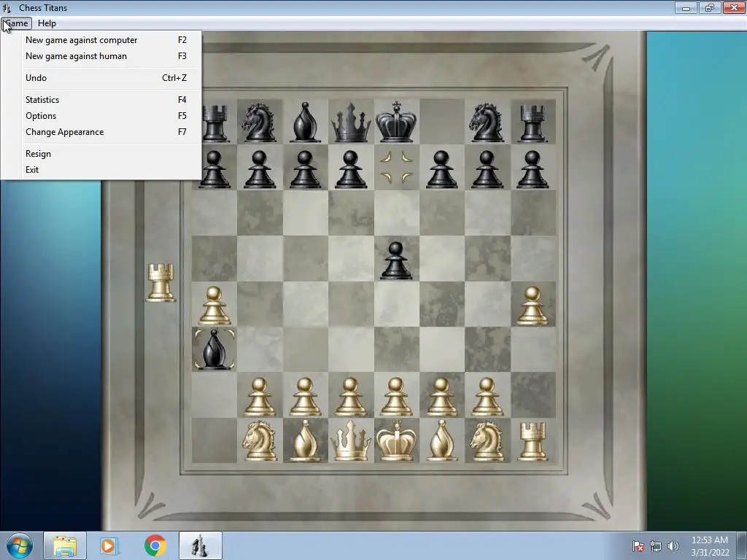Select the black knight on g8

(487, 122)
